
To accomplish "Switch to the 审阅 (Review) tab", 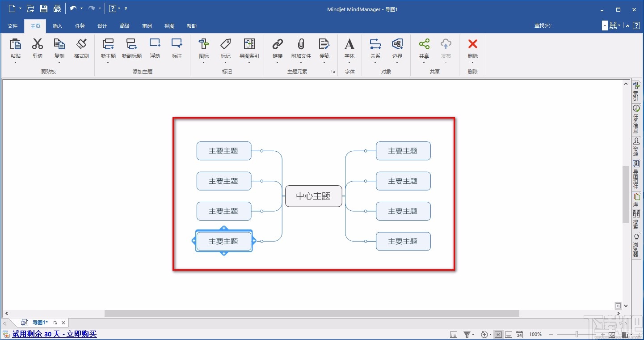I will [147, 26].
